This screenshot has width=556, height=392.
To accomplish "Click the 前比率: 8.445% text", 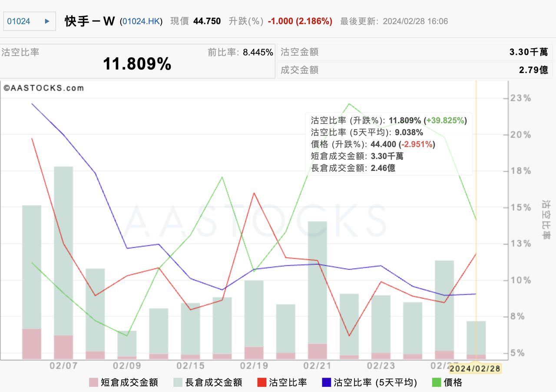I will click(241, 52).
